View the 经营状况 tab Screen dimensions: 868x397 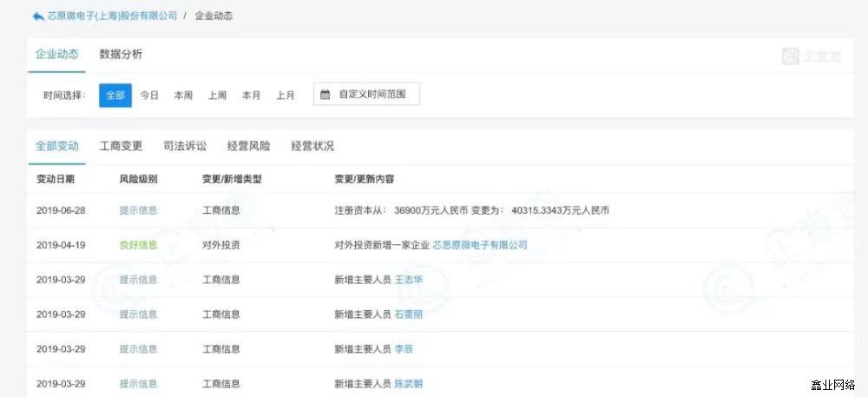pos(312,146)
